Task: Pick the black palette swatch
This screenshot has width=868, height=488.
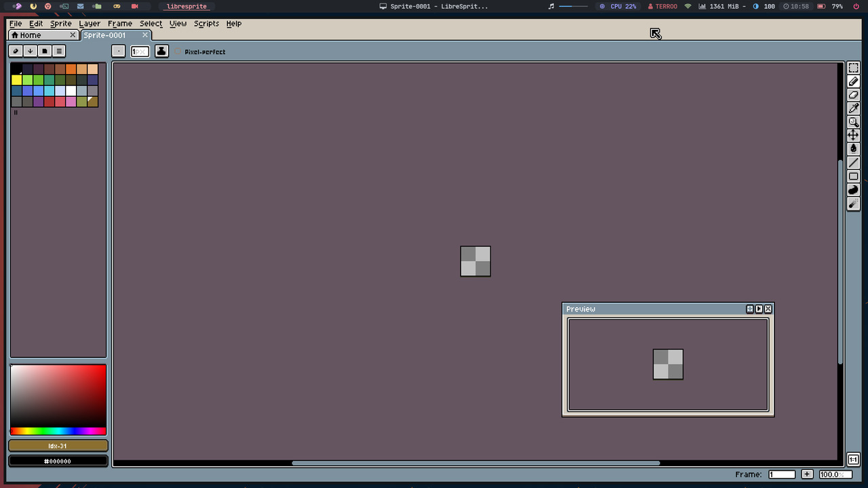Action: click(x=16, y=69)
